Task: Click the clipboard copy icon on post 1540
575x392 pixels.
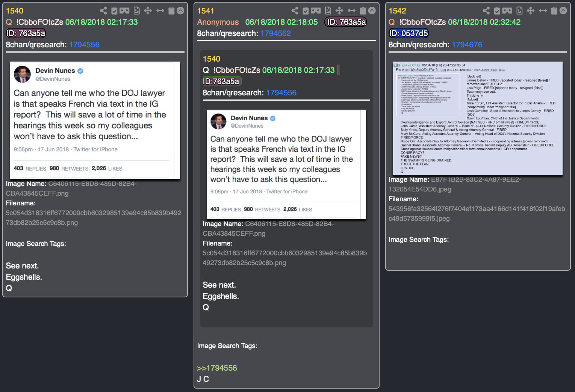Action: [171, 11]
